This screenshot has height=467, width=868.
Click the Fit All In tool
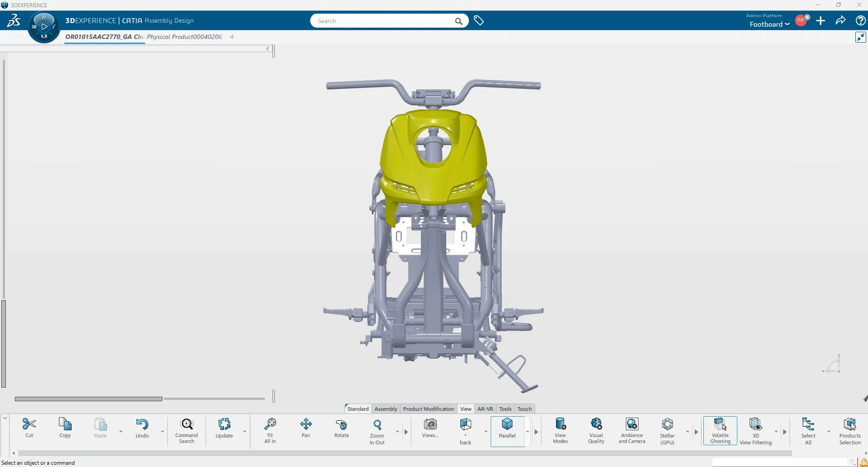point(270,430)
